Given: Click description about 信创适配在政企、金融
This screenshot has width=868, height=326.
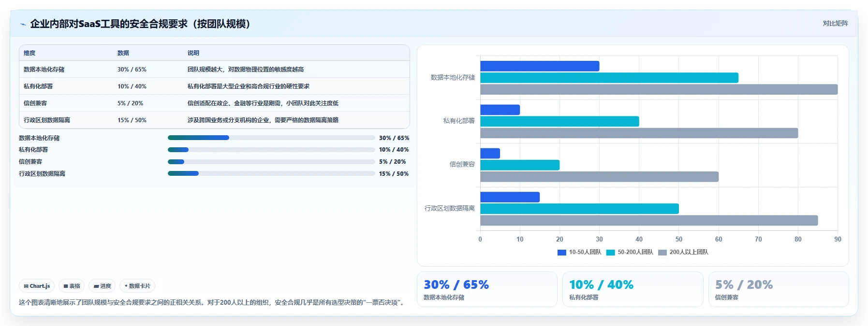Looking at the screenshot, I should [x=263, y=103].
